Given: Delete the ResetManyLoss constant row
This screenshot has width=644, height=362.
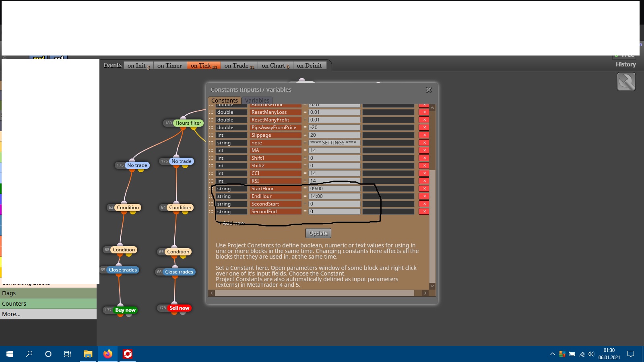Looking at the screenshot, I should (424, 112).
